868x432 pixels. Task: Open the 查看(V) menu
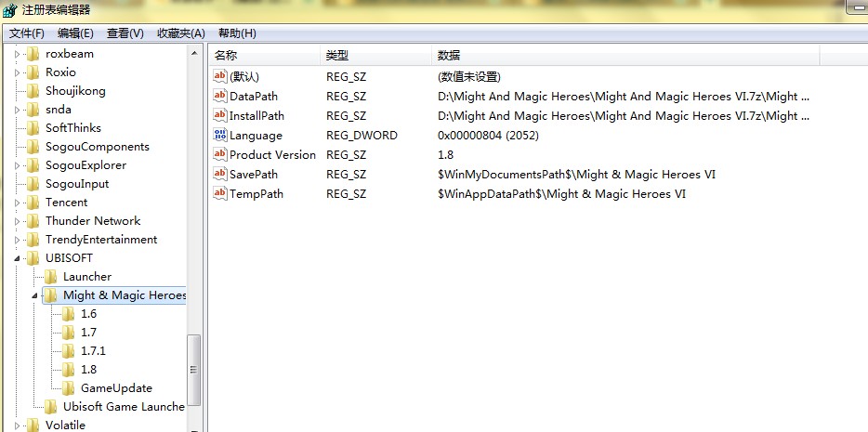pyautogui.click(x=125, y=33)
